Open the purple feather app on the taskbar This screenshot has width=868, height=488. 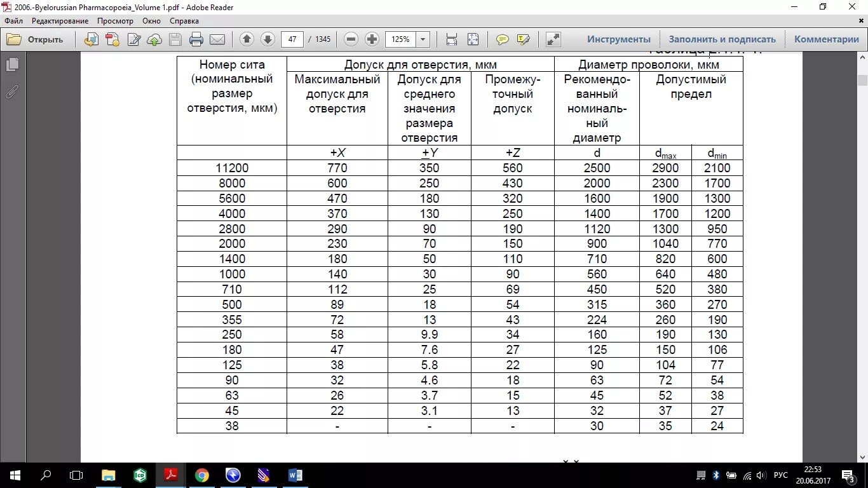pos(264,475)
